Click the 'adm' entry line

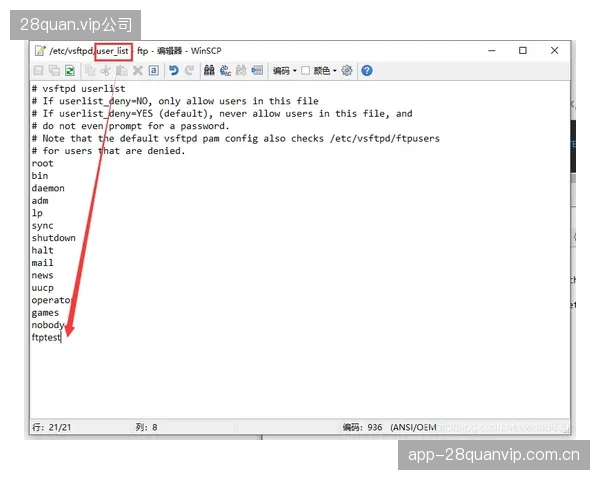point(40,201)
